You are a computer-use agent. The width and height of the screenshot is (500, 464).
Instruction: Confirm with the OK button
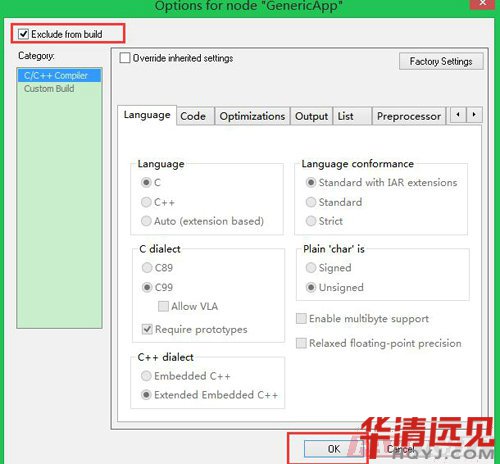click(334, 449)
